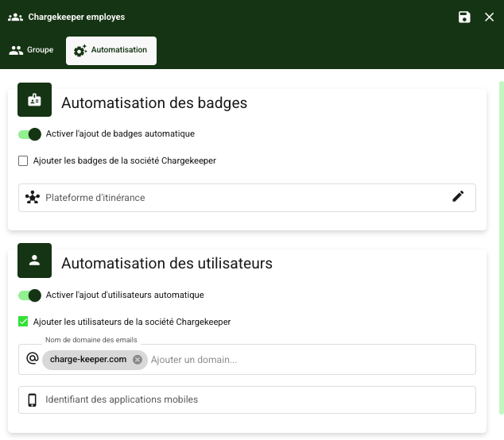504x440 pixels.
Task: Turn off automatic user adding toggle
Action: click(x=29, y=295)
